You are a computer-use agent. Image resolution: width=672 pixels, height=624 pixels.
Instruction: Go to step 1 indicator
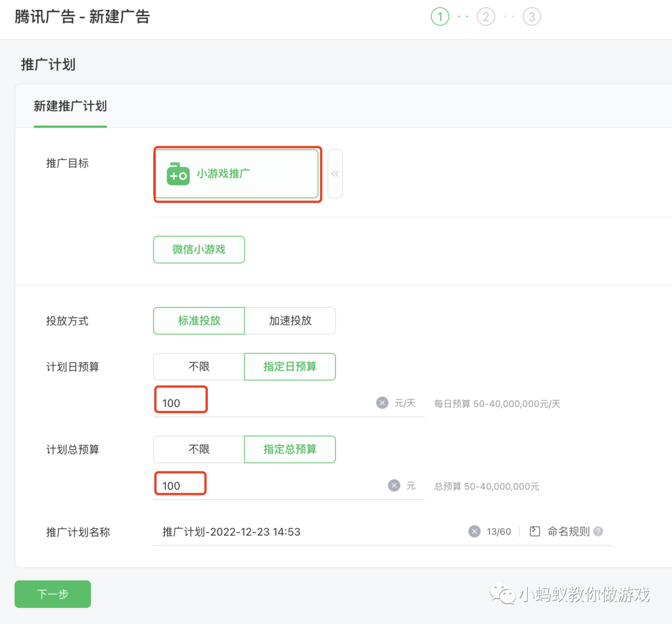tap(440, 17)
